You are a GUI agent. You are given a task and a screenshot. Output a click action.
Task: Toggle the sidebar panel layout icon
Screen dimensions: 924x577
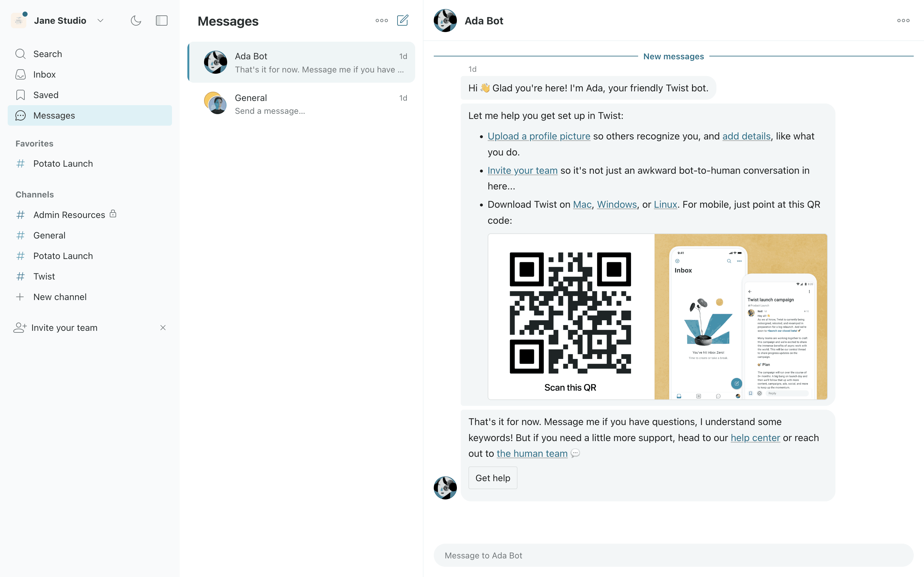pos(161,20)
